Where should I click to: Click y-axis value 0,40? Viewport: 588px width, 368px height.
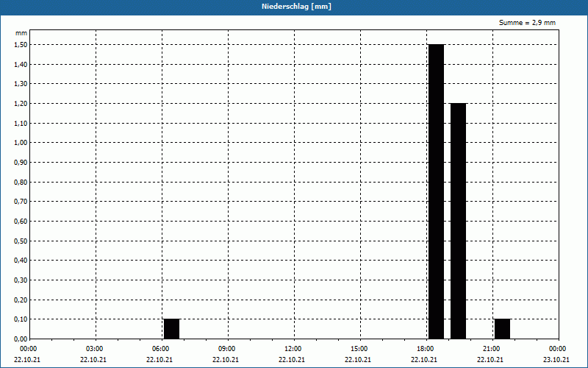pos(21,261)
